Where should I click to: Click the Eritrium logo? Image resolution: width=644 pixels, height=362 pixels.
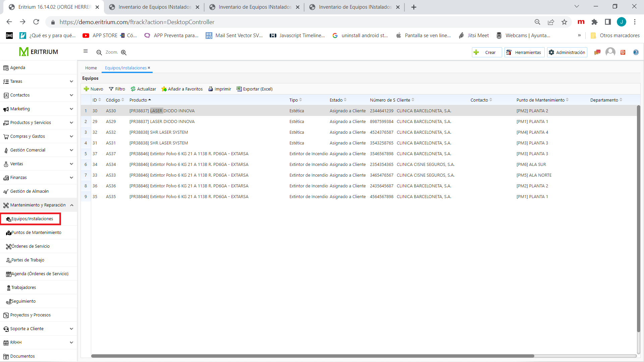pos(39,52)
